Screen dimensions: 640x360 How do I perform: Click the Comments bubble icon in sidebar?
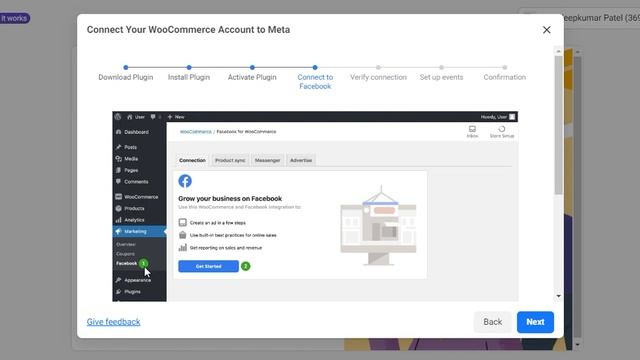[x=118, y=181]
